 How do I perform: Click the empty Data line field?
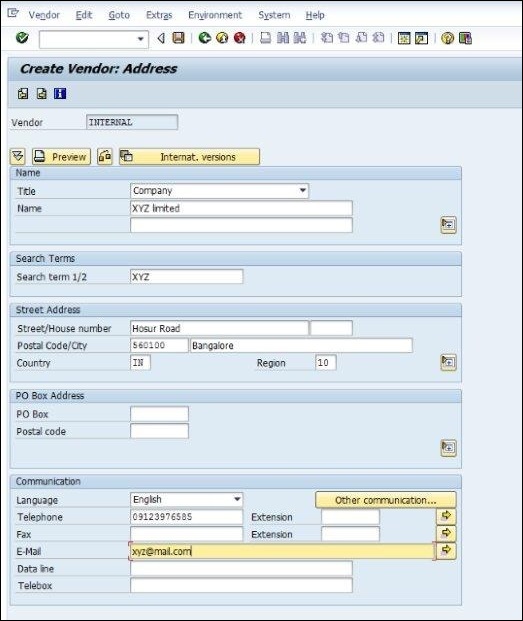pos(241,568)
